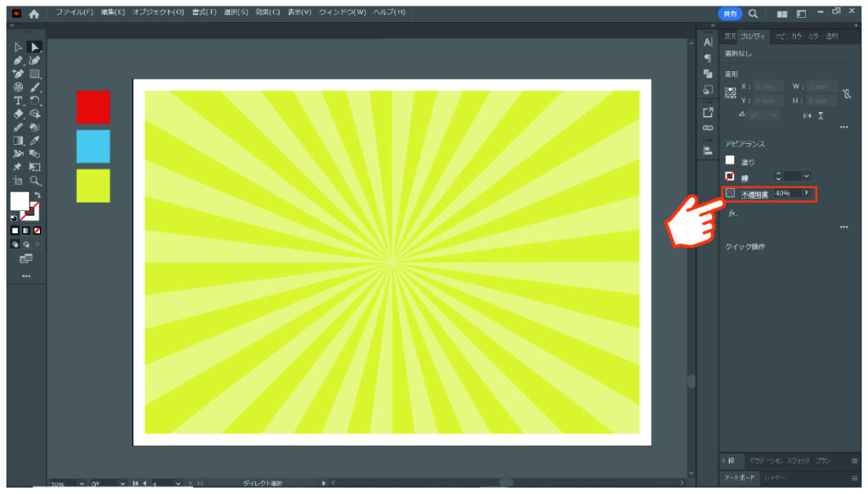The height and width of the screenshot is (494, 868).
Task: Select the Direct Selection tool (filled arrow)
Action: click(x=34, y=47)
